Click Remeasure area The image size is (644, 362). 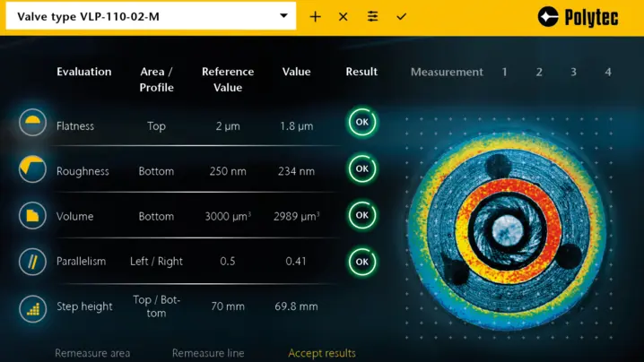coord(92,353)
